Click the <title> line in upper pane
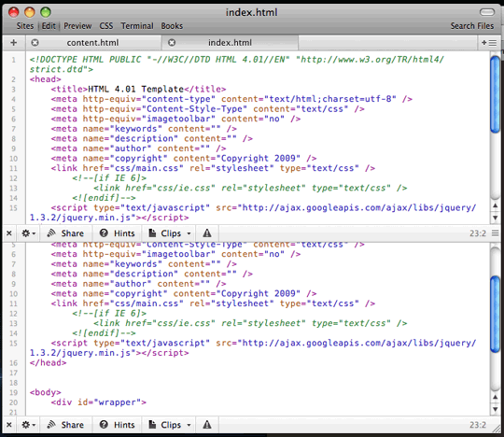This screenshot has width=504, height=437. (x=138, y=89)
